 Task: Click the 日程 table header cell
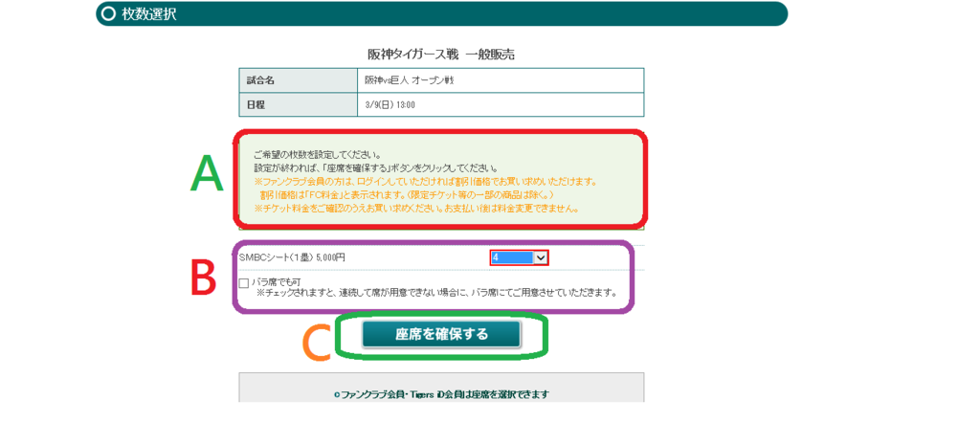pos(299,104)
